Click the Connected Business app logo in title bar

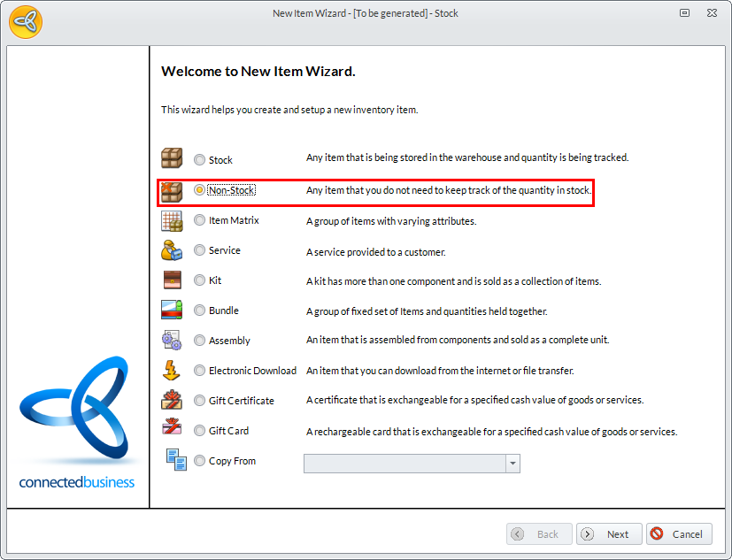[26, 22]
